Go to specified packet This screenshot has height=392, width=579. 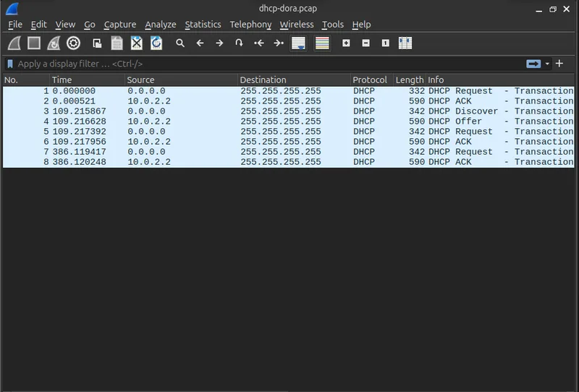[239, 43]
